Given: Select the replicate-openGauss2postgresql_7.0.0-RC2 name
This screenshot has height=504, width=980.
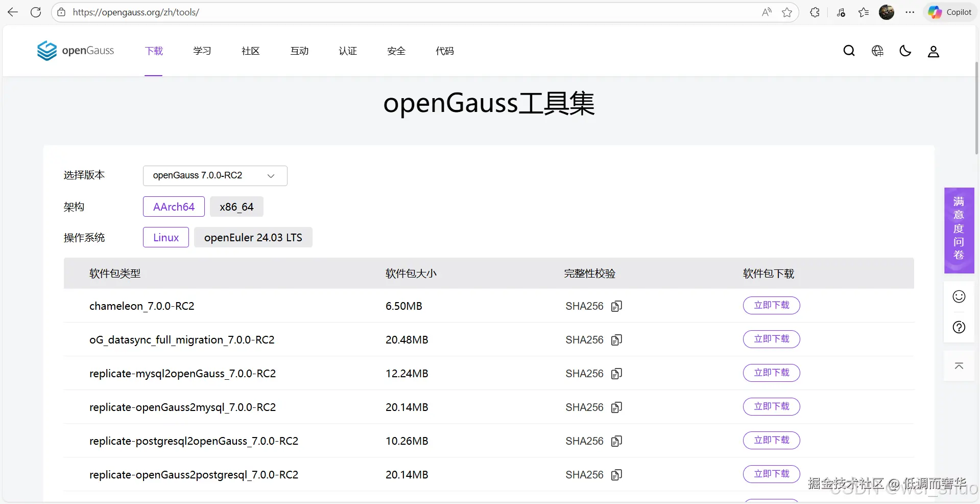Looking at the screenshot, I should tap(194, 475).
